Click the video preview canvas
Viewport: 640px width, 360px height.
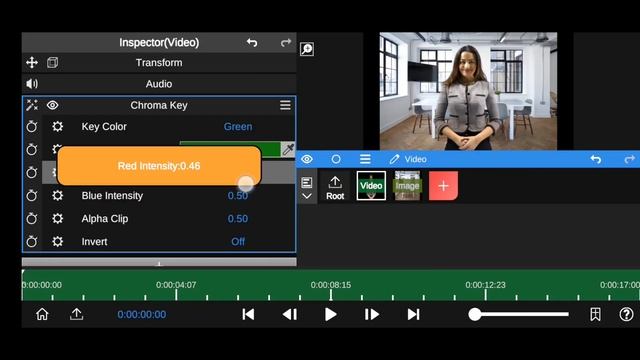tap(468, 91)
